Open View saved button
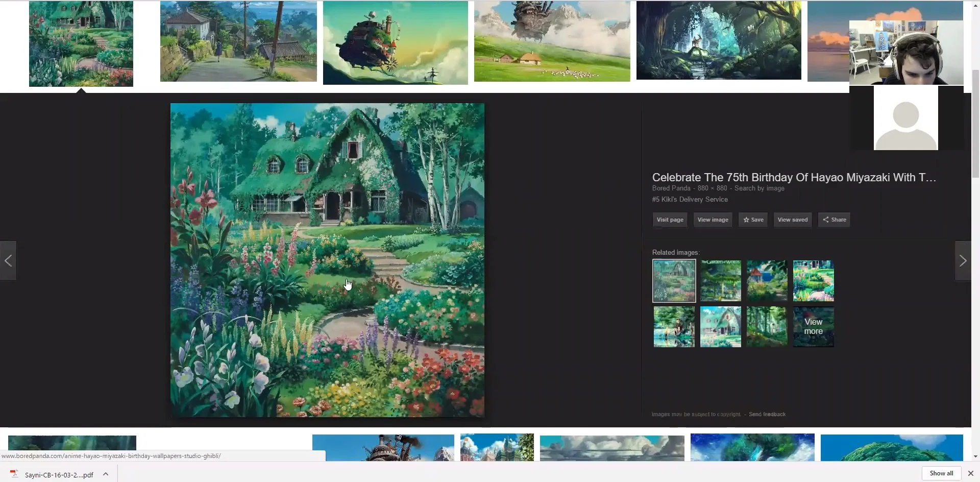Screen dimensions: 980x482 pos(792,220)
